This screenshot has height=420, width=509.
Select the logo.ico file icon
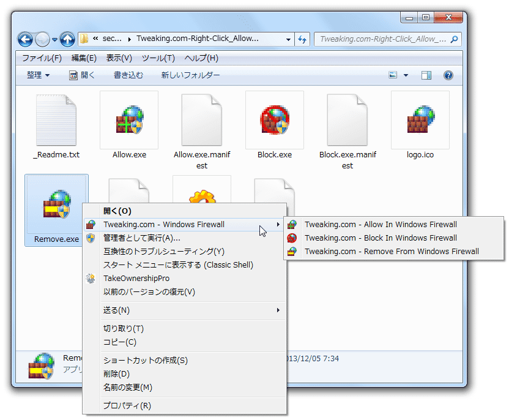(421, 119)
